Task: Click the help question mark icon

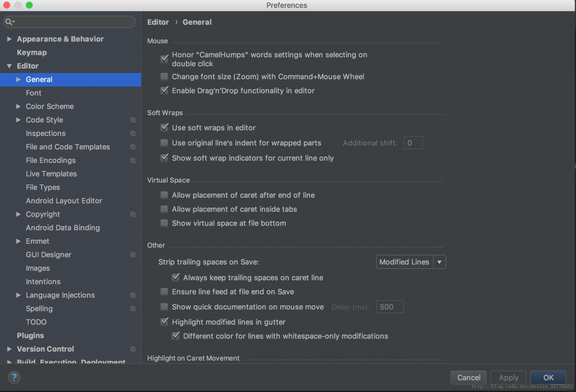Action: pyautogui.click(x=14, y=377)
